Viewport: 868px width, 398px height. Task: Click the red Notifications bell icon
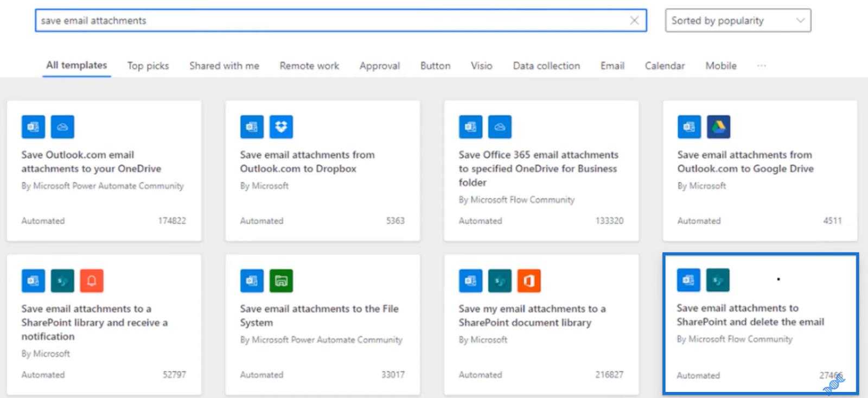(x=92, y=281)
